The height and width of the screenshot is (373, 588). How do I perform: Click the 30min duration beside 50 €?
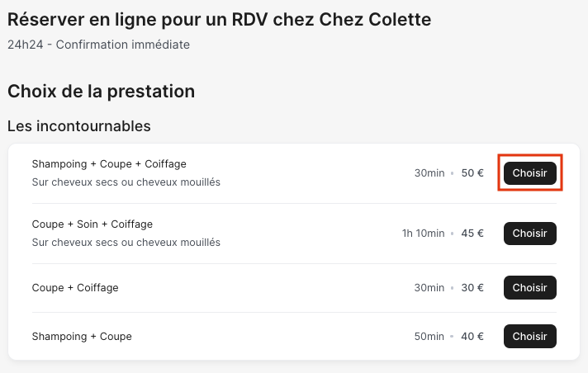click(429, 173)
